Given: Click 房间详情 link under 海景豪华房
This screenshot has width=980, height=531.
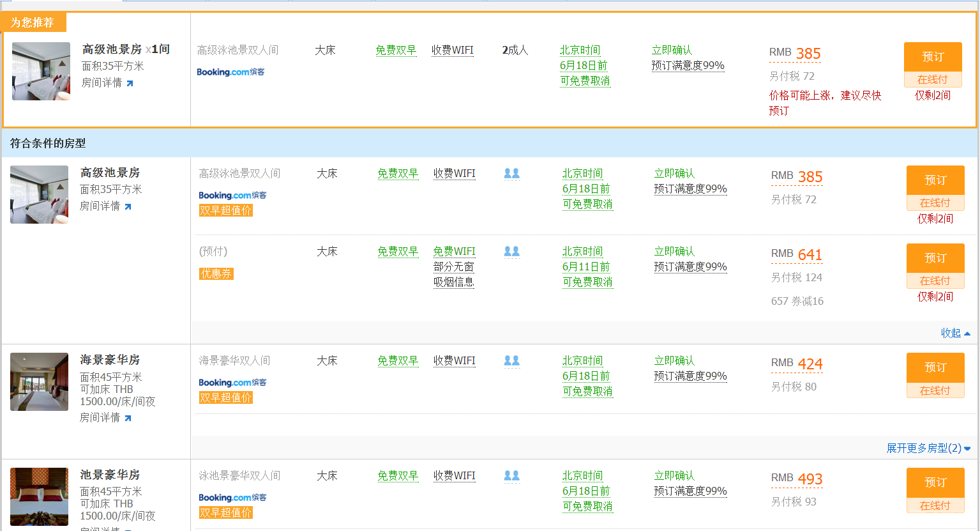Looking at the screenshot, I should 100,417.
